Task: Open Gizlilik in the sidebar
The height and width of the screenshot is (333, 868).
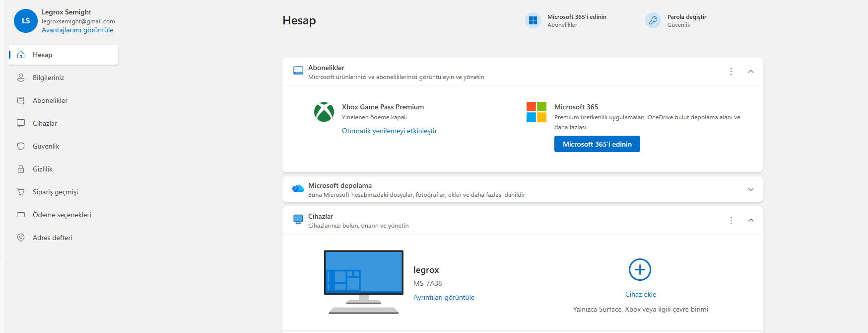Action: 64,169
